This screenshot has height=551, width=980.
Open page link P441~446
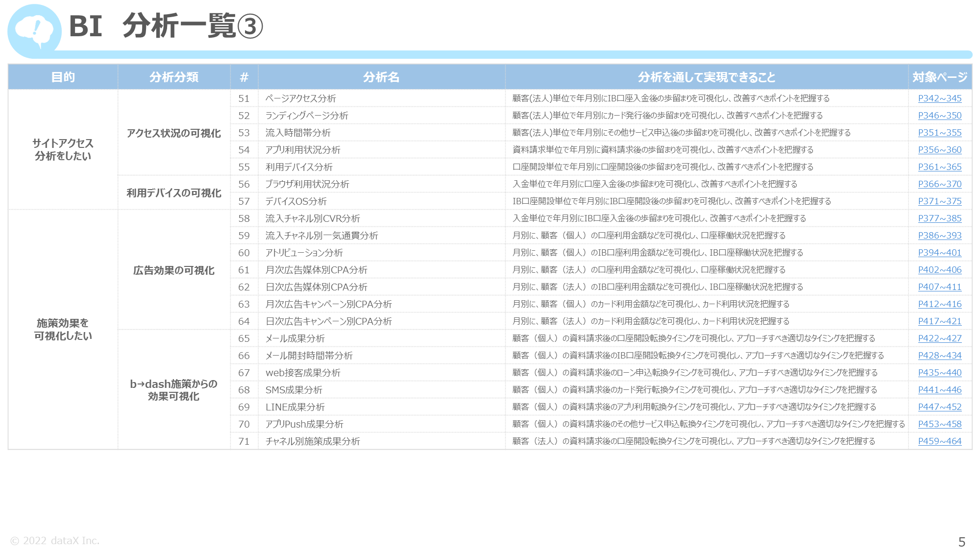tap(939, 390)
